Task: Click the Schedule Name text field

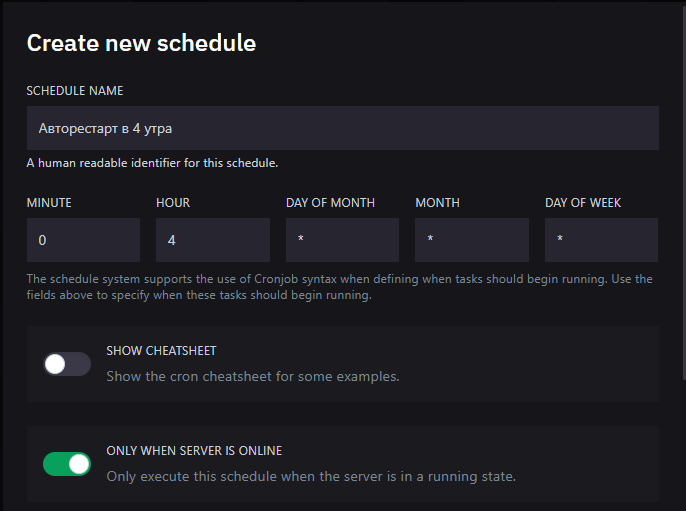Action: (342, 128)
